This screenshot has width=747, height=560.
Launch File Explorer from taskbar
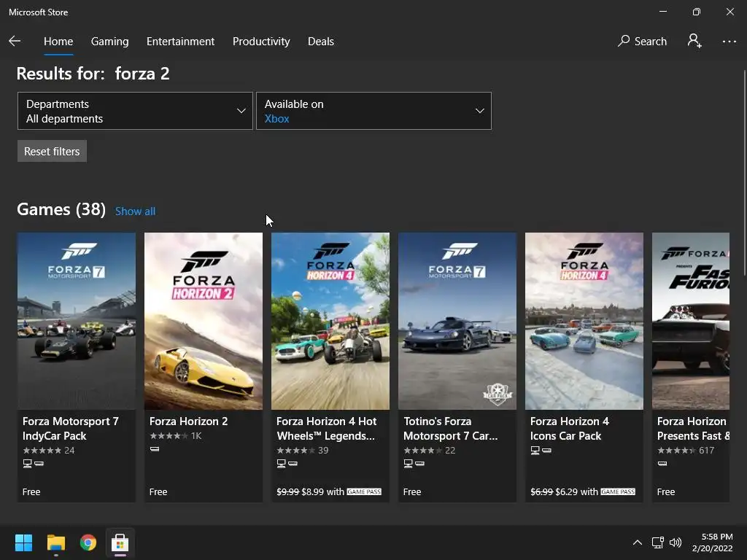pyautogui.click(x=55, y=542)
